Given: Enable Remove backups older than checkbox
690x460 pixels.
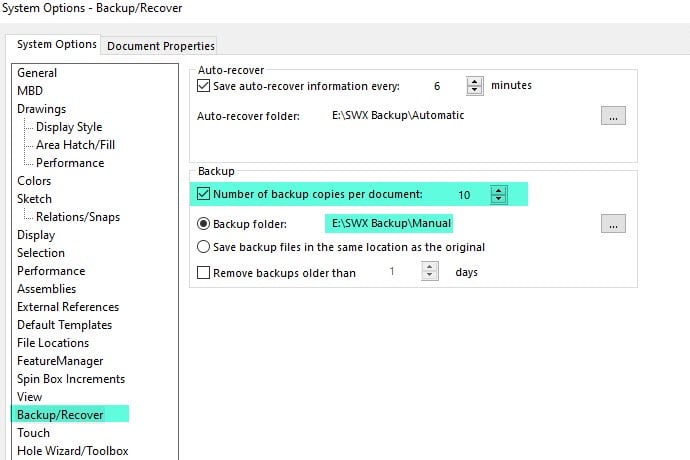Looking at the screenshot, I should tap(203, 272).
